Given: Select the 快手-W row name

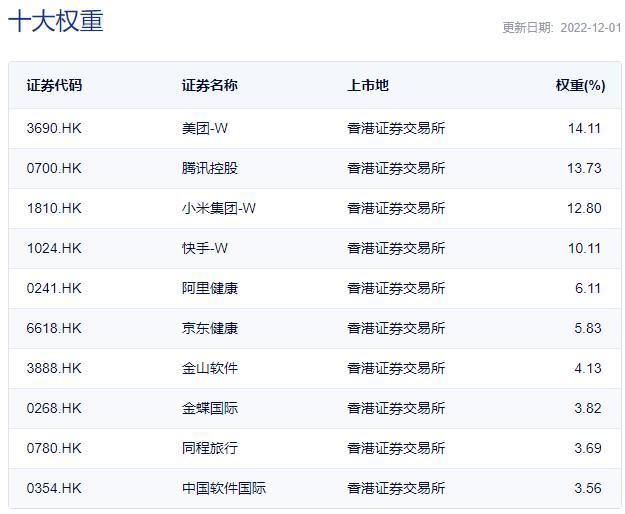Looking at the screenshot, I should pos(205,248).
